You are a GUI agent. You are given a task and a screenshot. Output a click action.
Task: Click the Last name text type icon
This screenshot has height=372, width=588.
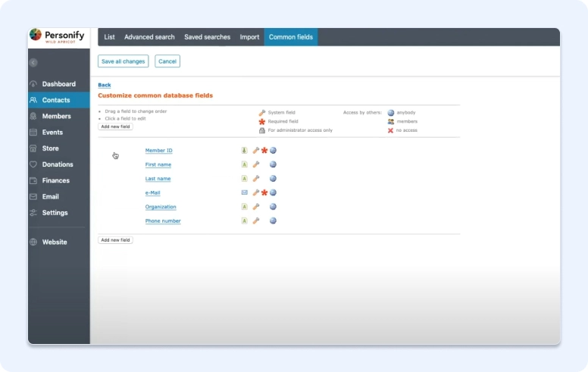245,179
